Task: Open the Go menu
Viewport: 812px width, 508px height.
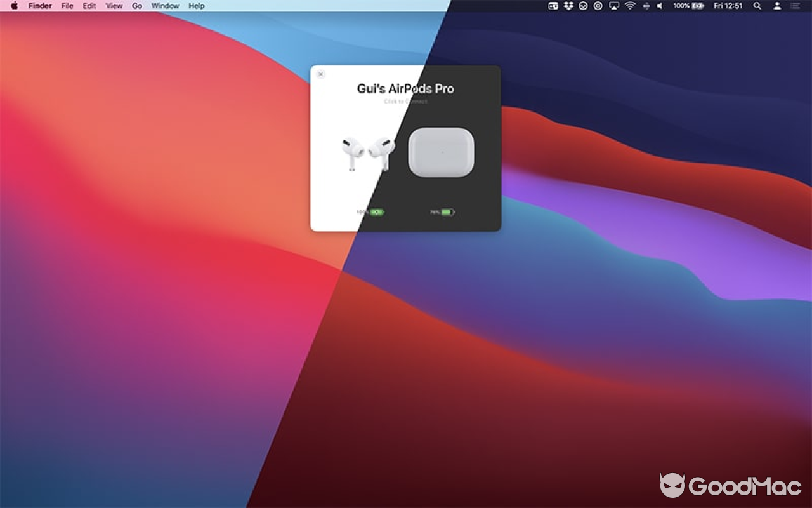Action: [x=137, y=6]
